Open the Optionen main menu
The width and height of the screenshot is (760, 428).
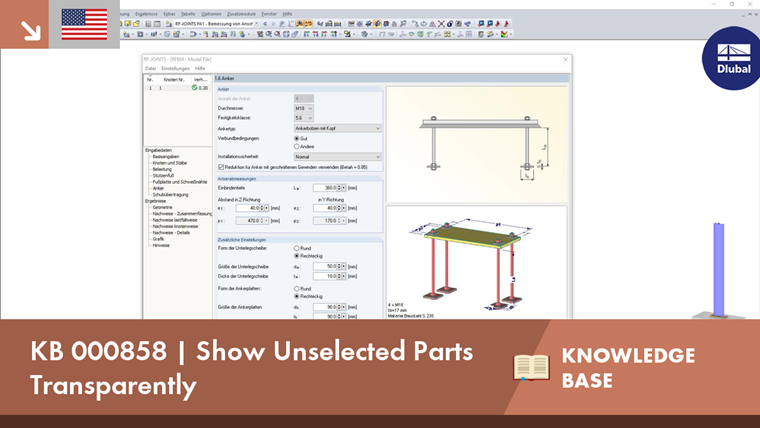click(x=211, y=14)
